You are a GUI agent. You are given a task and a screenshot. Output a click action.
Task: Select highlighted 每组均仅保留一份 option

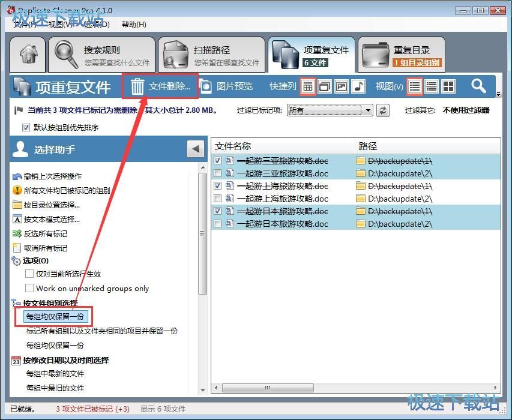coord(55,316)
